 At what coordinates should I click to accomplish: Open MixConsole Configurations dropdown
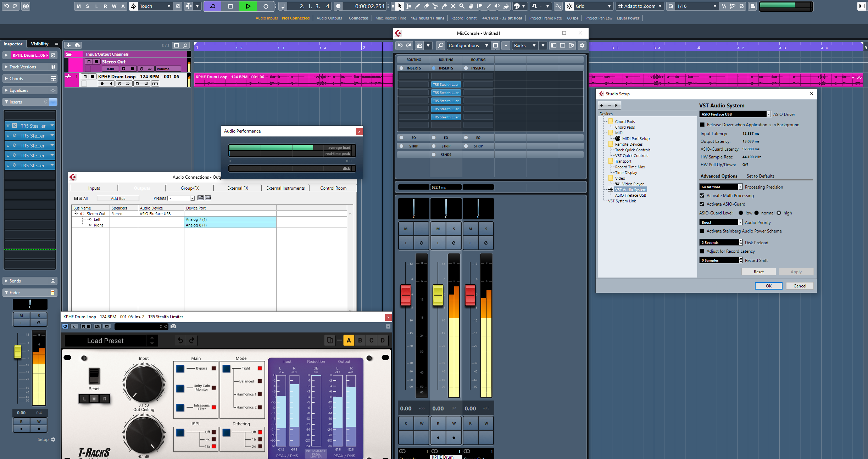click(468, 45)
